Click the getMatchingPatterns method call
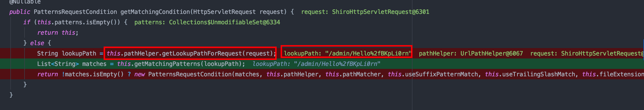Image resolution: width=644 pixels, height=110 pixels. click(x=167, y=64)
